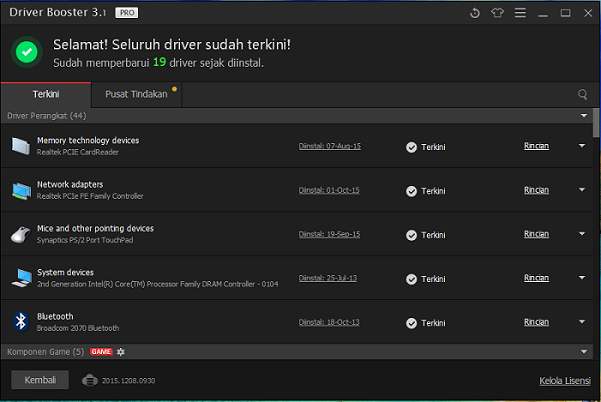This screenshot has width=601, height=402.
Task: Click the Network adapters monitor icon
Action: click(x=21, y=190)
